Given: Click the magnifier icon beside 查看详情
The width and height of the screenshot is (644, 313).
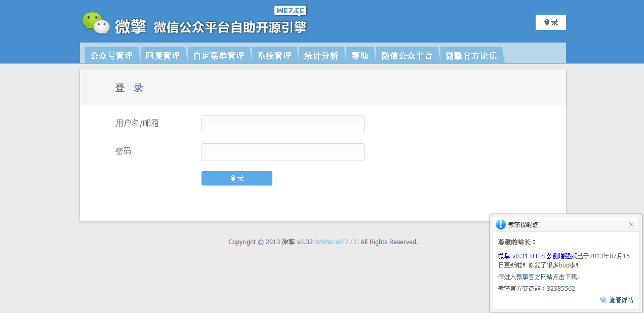Looking at the screenshot, I should point(602,300).
